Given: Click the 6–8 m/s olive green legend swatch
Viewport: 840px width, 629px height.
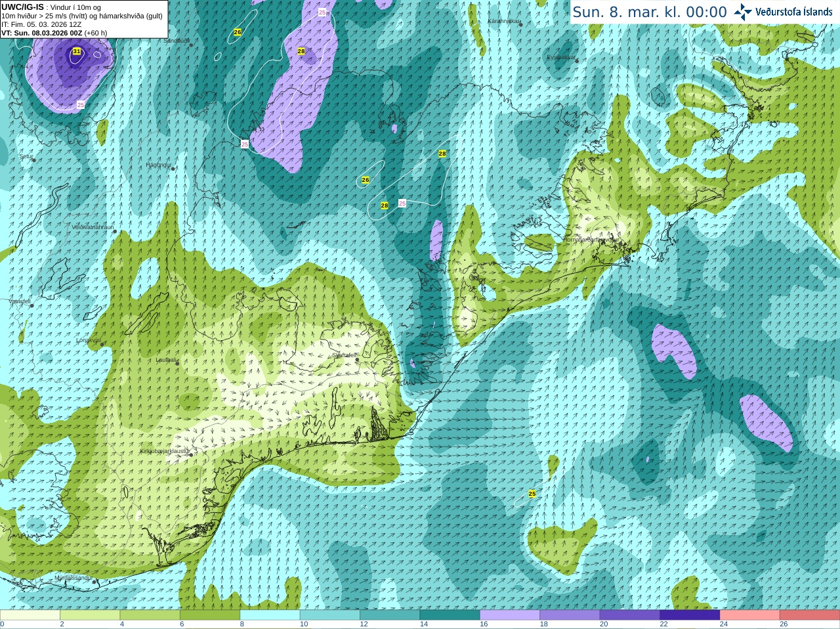Looking at the screenshot, I should [x=210, y=615].
